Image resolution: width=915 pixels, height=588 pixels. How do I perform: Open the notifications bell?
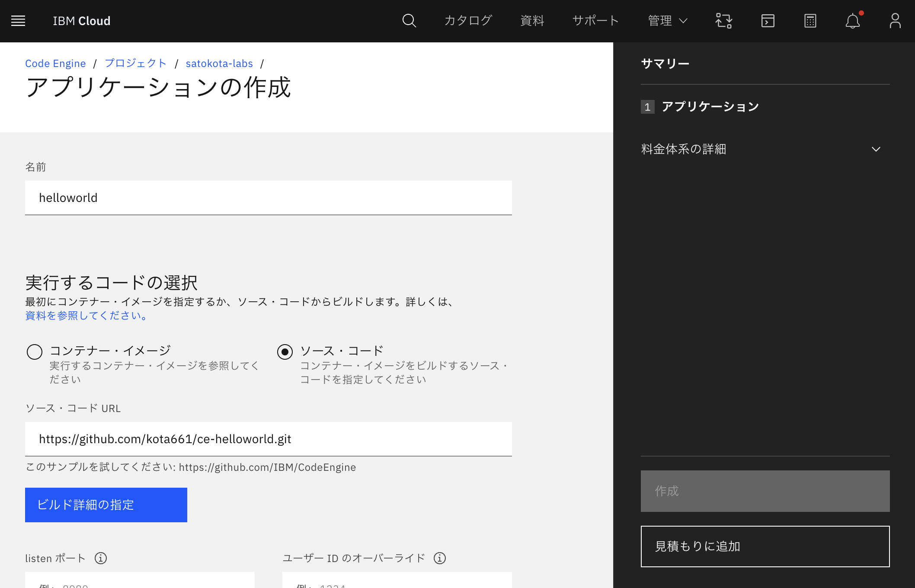pos(852,21)
